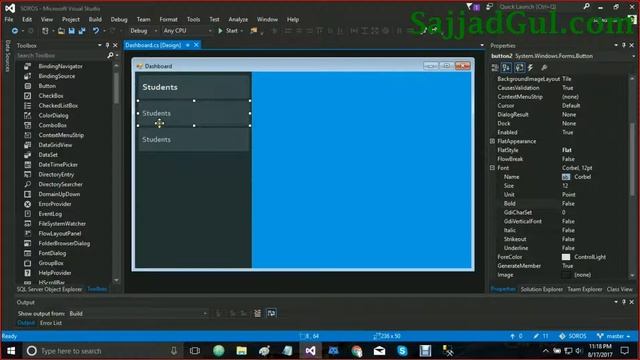This screenshot has height=360, width=640.
Task: Click the Alphabetical sort icon in Properties
Action: 507,68
